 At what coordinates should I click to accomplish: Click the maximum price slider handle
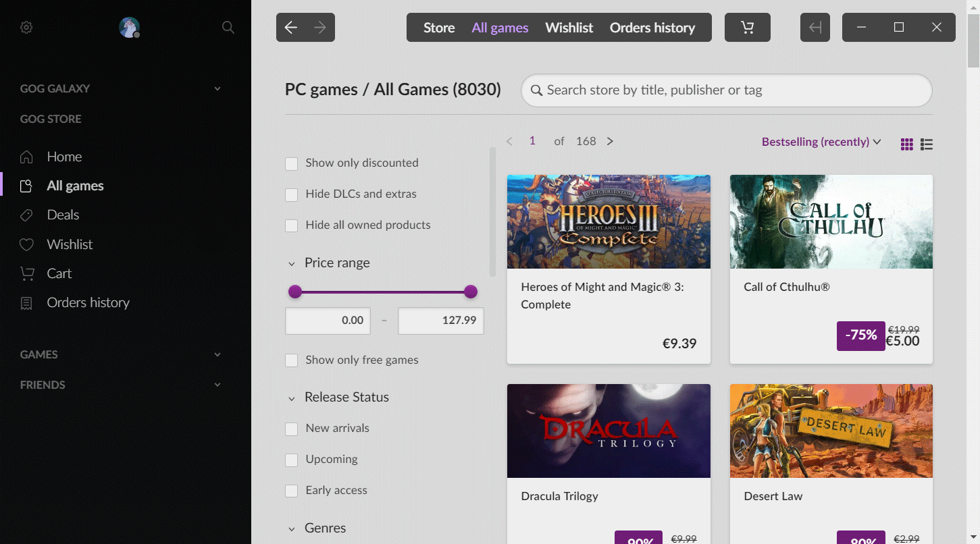pos(471,292)
